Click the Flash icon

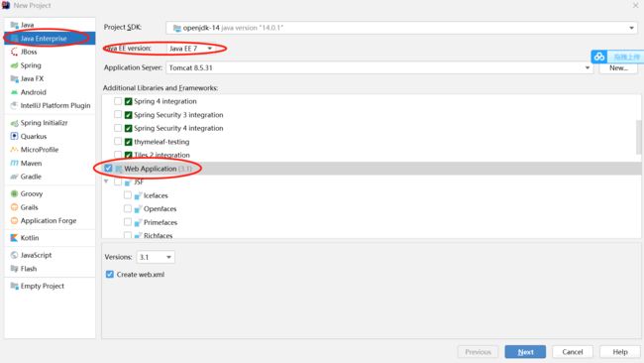point(15,269)
